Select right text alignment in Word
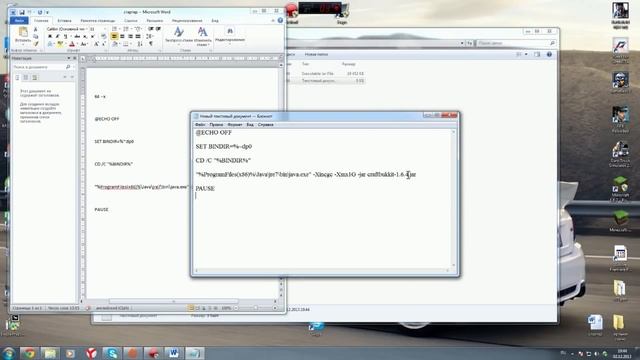This screenshot has width=640, height=360. 130,36
